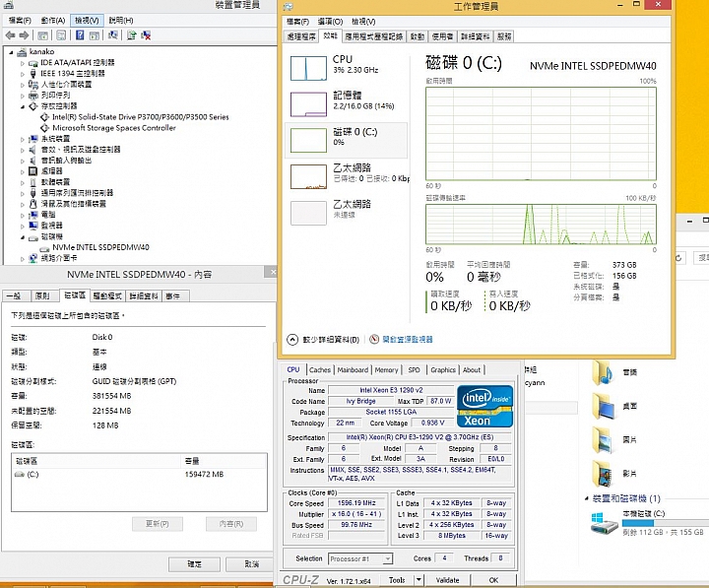The image size is (709, 588).
Task: Switch to Caches tab in CPU-Z
Action: point(320,370)
